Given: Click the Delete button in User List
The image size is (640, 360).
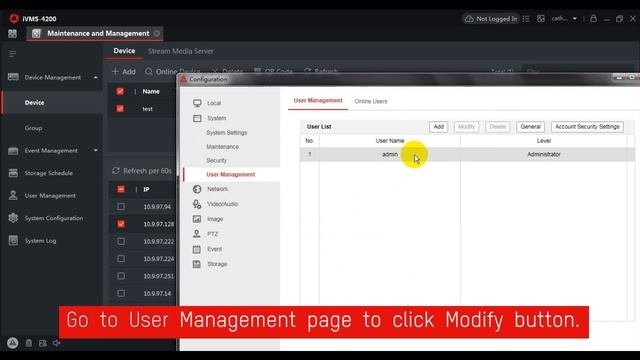Looking at the screenshot, I should (498, 127).
